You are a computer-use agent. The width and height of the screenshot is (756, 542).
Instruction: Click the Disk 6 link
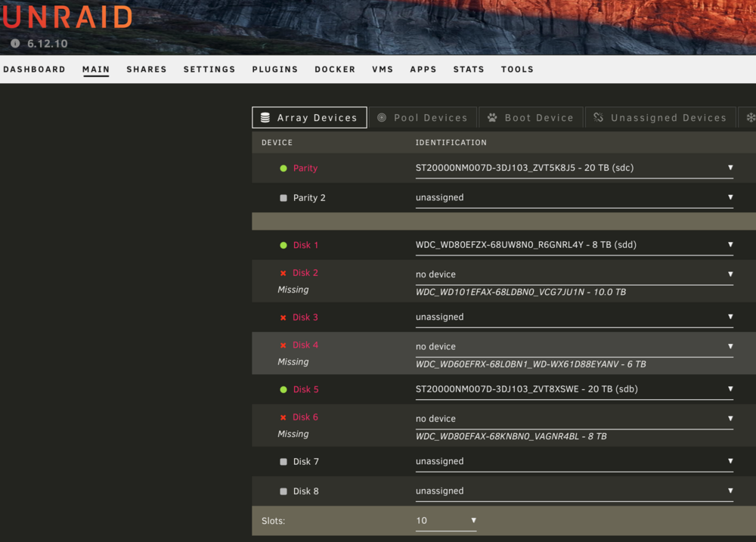305,417
